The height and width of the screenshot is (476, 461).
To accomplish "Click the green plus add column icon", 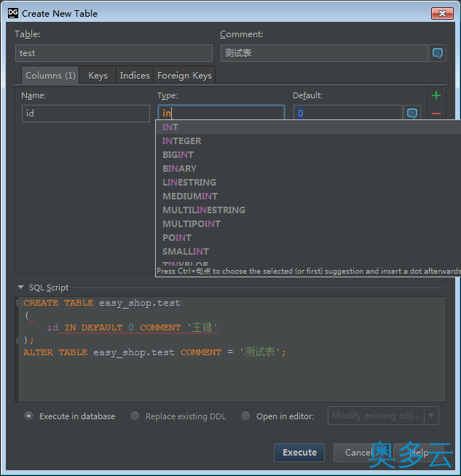I will pos(436,95).
